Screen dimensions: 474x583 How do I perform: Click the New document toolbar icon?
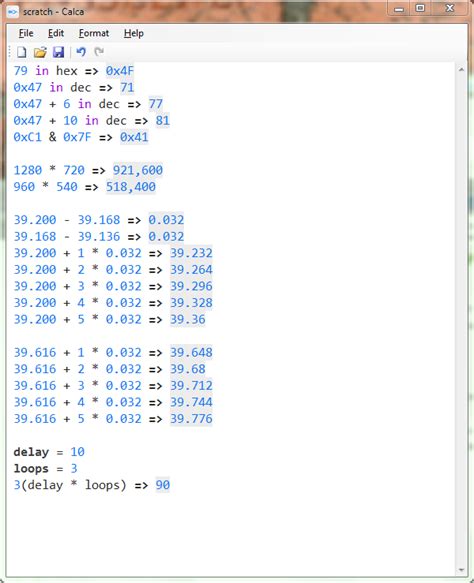(22, 52)
